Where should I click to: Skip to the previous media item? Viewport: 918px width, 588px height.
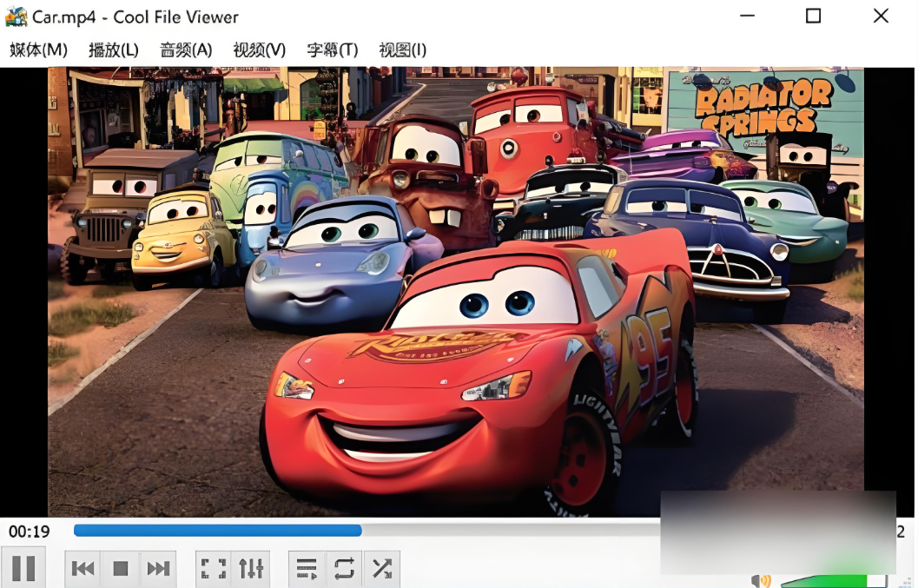(83, 568)
